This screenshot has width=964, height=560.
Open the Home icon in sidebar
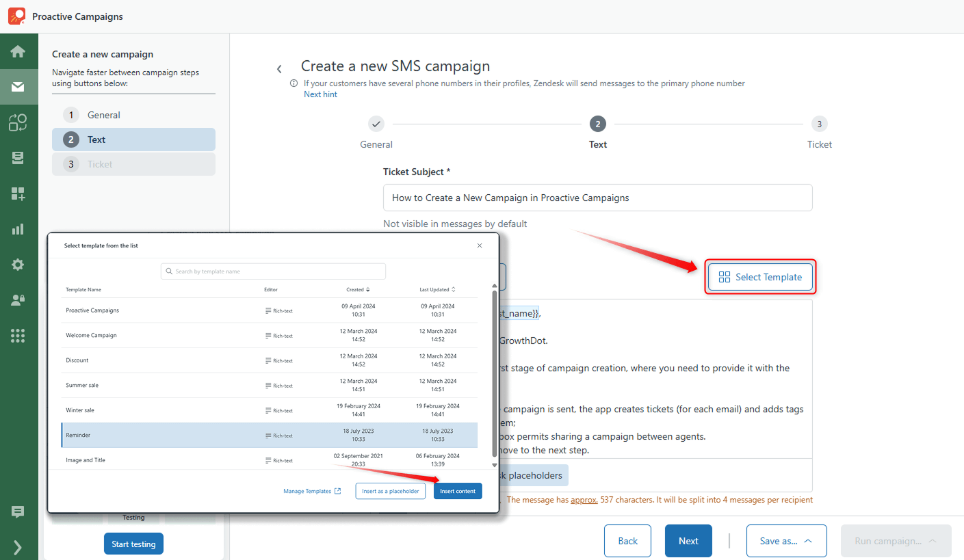pyautogui.click(x=18, y=51)
